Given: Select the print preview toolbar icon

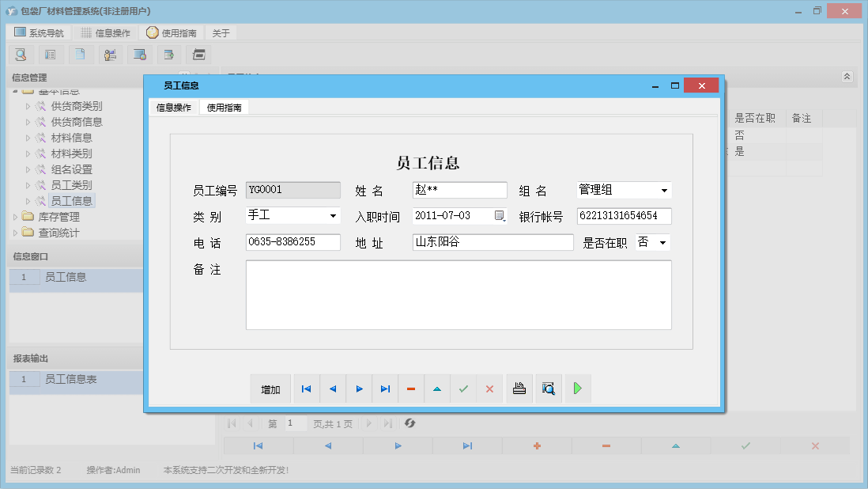Looking at the screenshot, I should [21, 54].
